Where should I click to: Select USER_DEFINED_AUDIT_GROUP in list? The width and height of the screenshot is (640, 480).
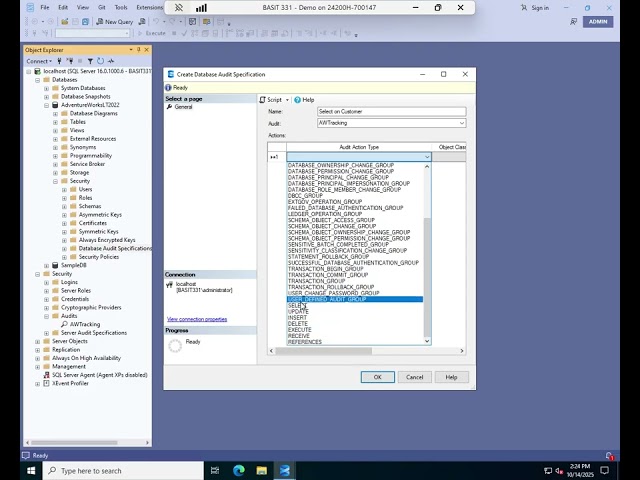[355, 299]
